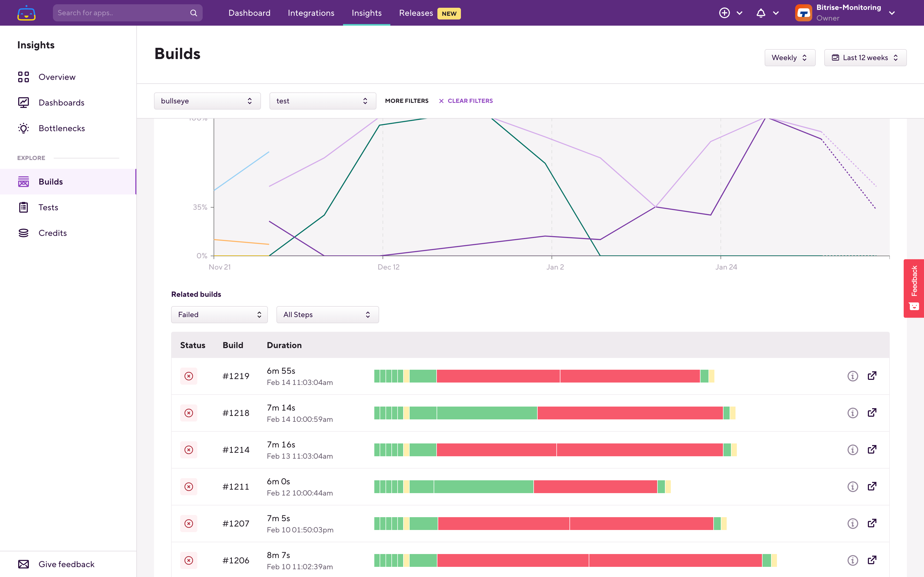Click the failed status icon of #1214
Screen dimensions: 924x577
(188, 450)
